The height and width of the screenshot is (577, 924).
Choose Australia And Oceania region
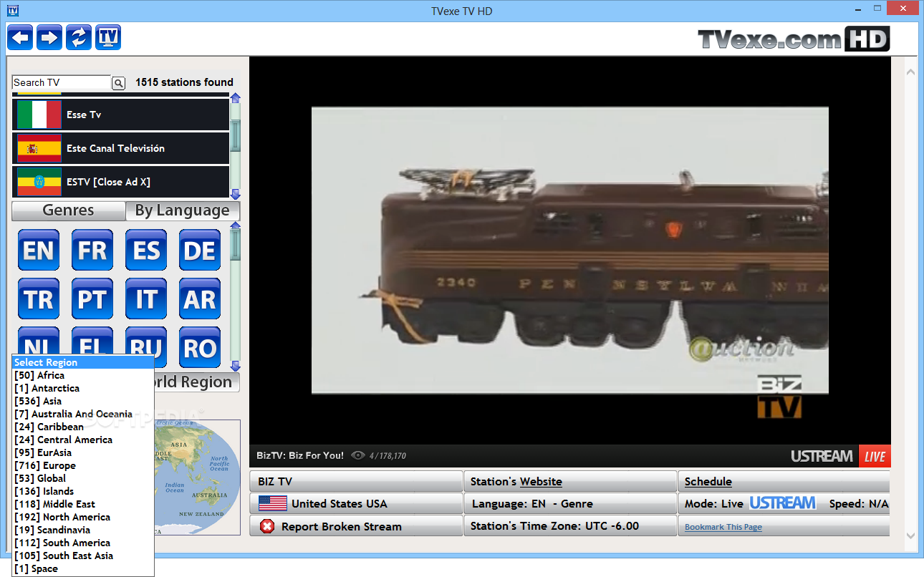(x=83, y=414)
